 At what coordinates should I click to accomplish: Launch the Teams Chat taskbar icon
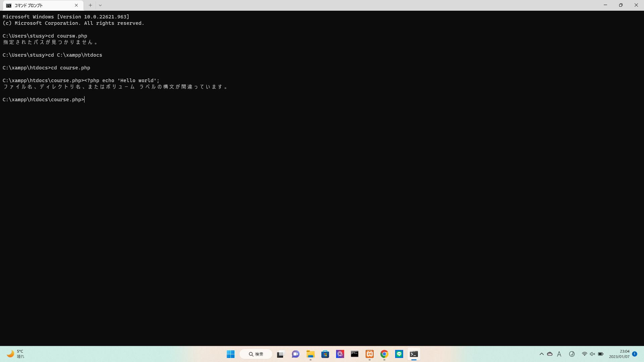296,354
